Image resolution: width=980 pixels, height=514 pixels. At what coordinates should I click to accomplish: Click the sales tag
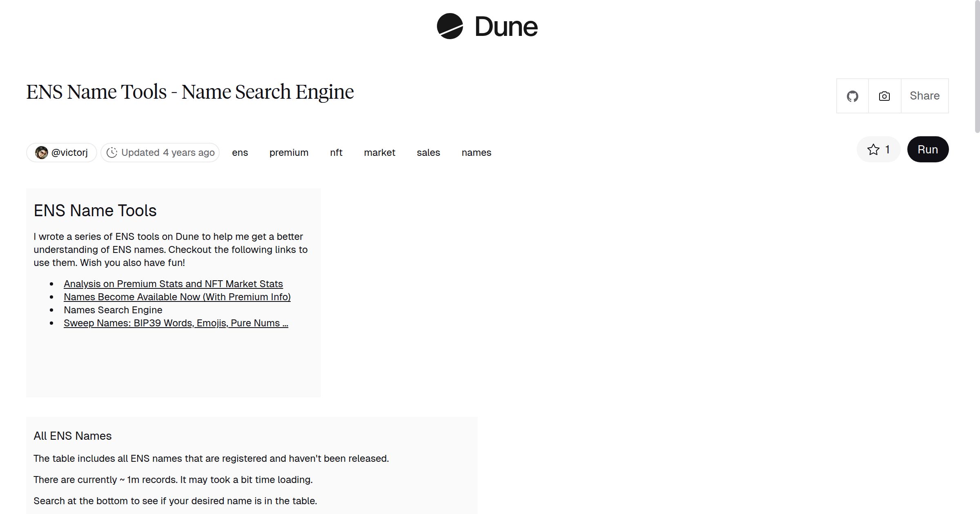click(x=428, y=153)
